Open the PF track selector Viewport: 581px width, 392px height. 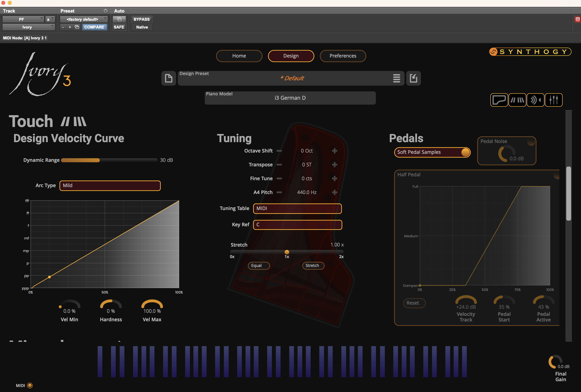click(23, 19)
